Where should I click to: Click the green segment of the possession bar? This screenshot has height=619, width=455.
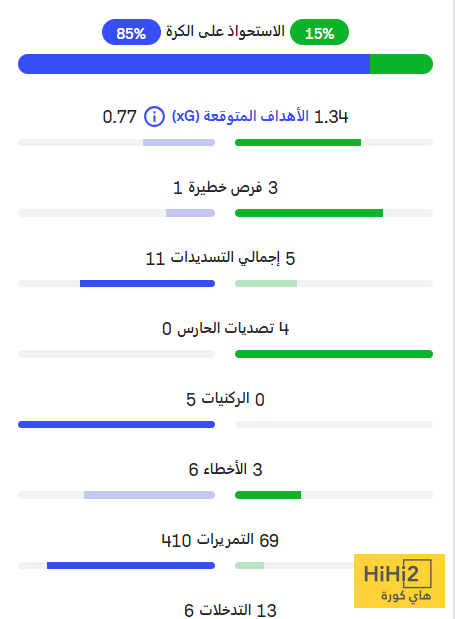(401, 64)
